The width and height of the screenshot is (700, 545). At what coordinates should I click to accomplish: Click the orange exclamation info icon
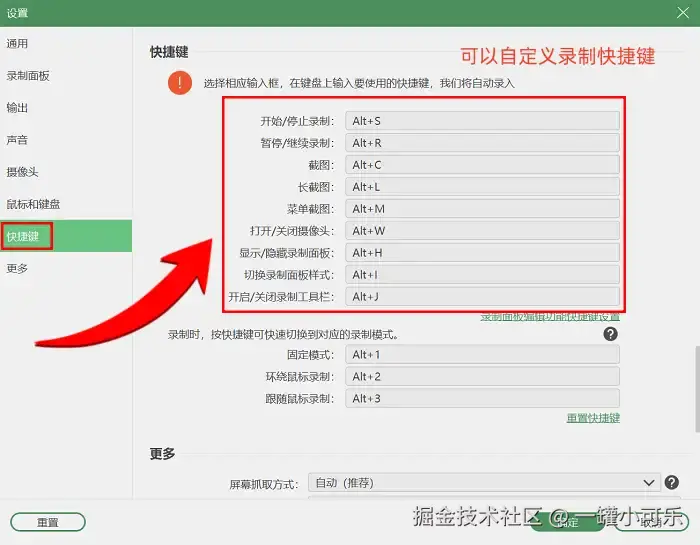click(180, 83)
